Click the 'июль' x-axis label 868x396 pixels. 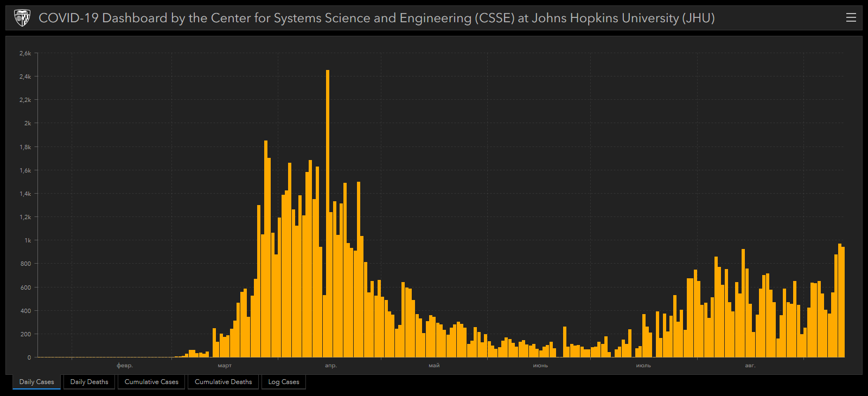tap(643, 366)
